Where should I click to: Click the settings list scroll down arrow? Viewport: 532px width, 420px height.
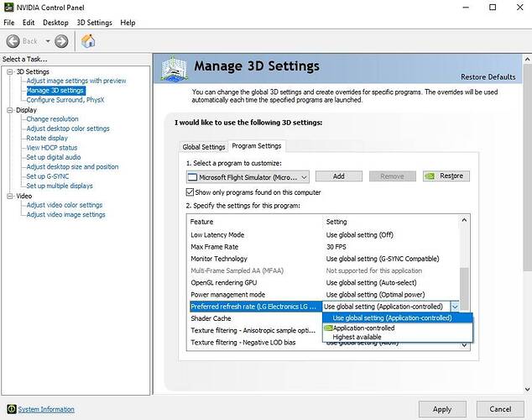tap(464, 345)
